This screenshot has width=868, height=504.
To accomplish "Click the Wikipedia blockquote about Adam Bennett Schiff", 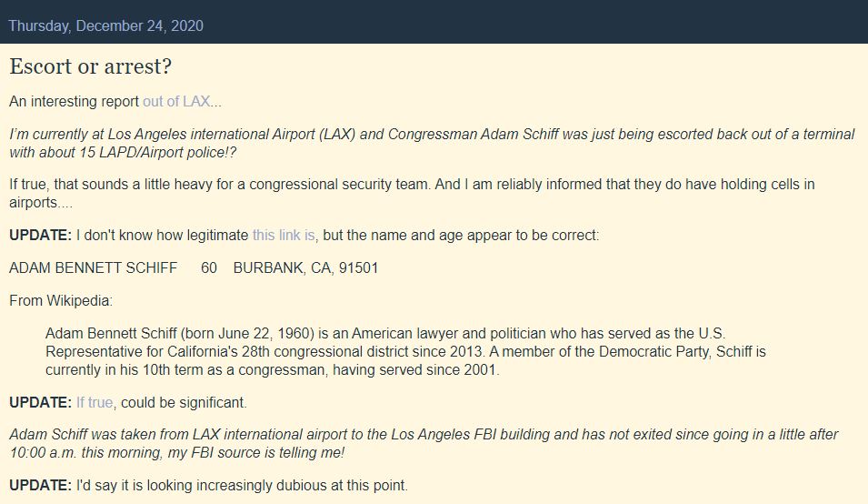I will [x=405, y=351].
